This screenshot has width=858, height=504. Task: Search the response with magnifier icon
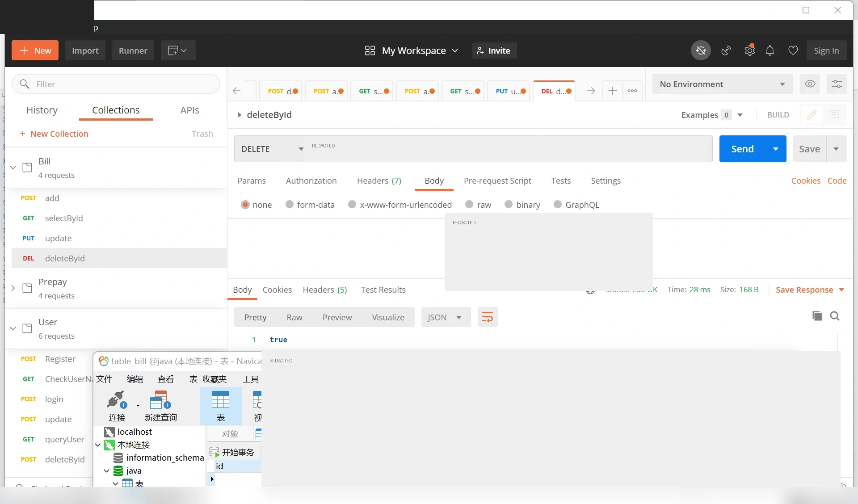[x=835, y=316]
